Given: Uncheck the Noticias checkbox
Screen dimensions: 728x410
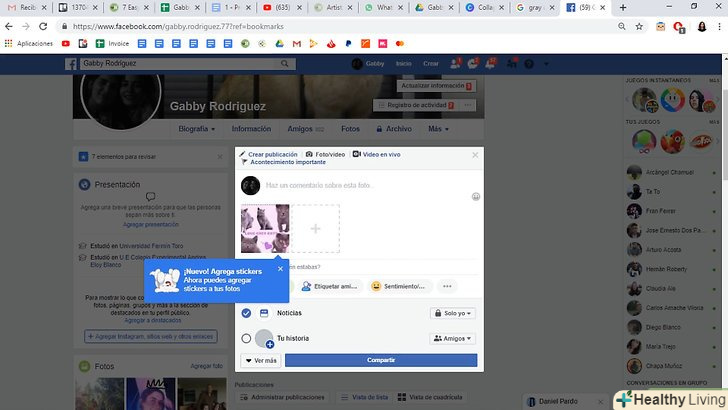Looking at the screenshot, I should coord(246,313).
